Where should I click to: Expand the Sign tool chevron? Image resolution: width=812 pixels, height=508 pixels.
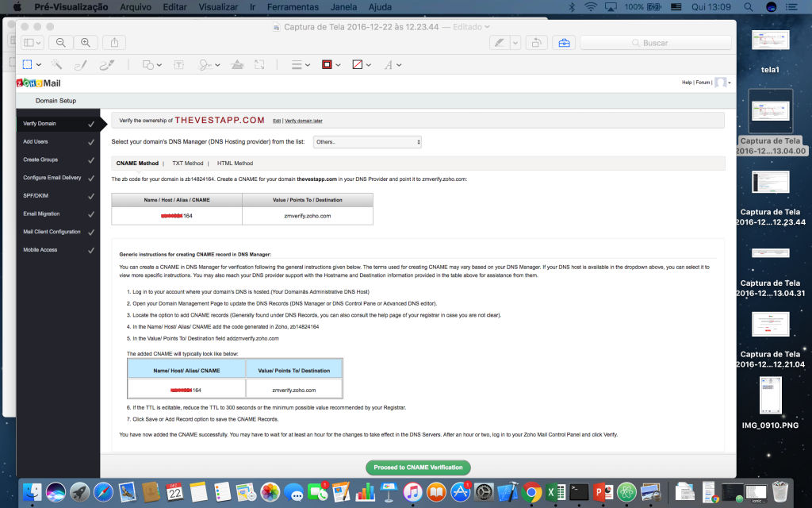[217, 65]
